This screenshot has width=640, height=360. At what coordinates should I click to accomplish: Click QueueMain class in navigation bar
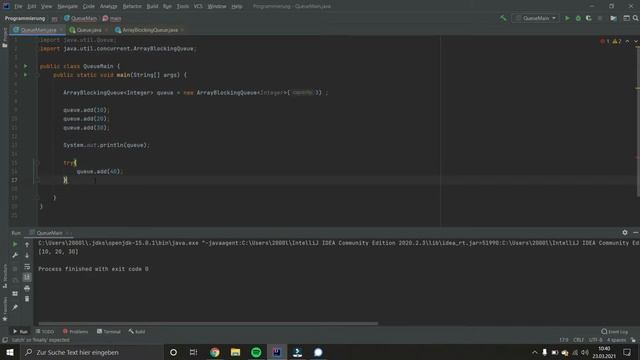(80, 18)
